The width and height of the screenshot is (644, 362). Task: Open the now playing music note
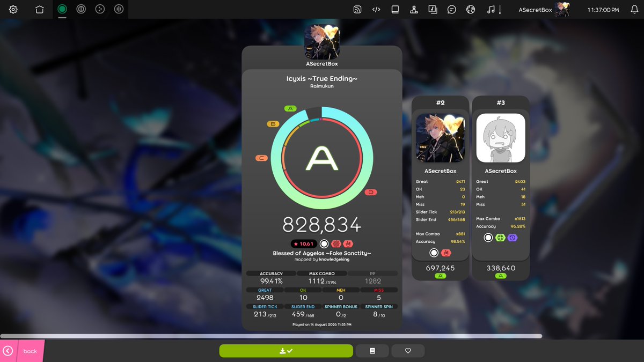[x=491, y=10]
